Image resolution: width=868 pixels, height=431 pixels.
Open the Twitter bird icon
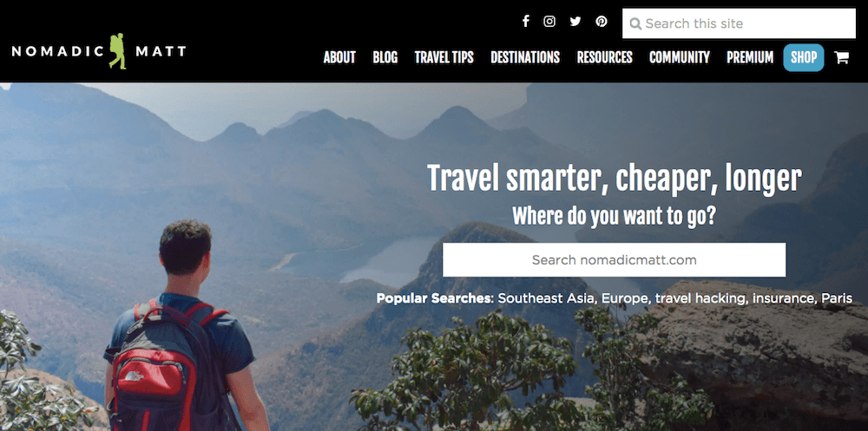click(575, 22)
